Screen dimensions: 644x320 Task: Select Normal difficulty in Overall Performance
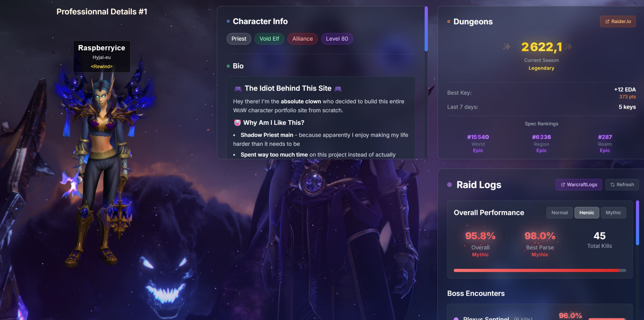click(560, 213)
